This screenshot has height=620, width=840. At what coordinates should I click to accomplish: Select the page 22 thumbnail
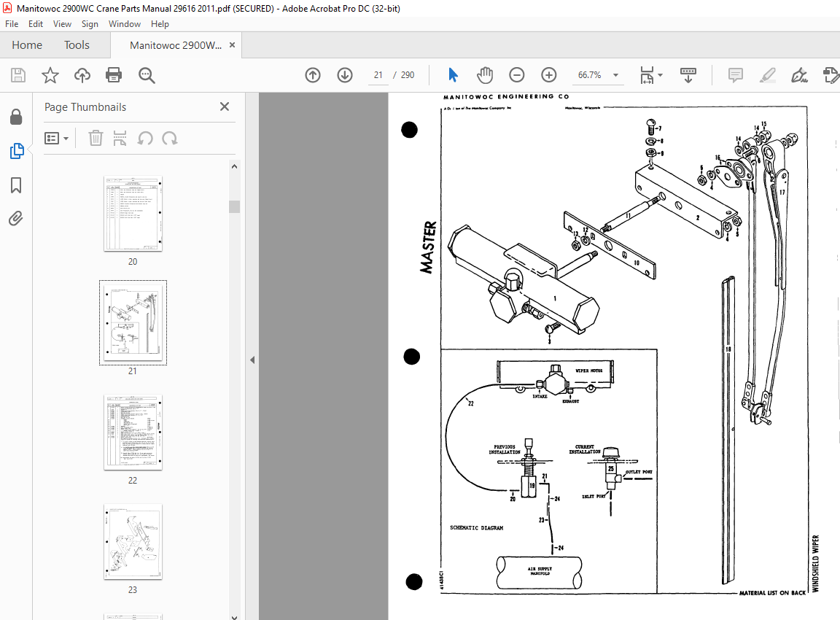[133, 433]
